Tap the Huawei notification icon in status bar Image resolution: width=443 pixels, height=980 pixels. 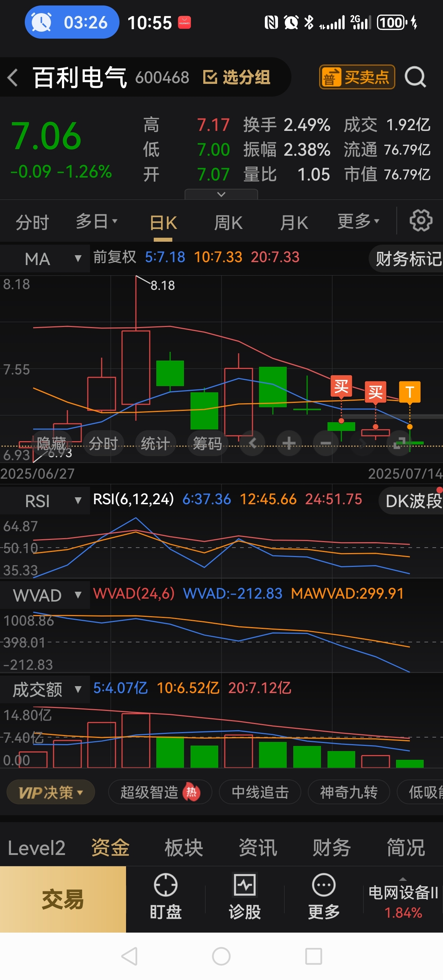tap(184, 23)
